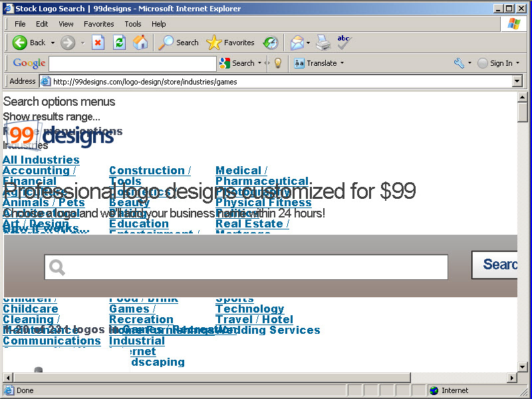532x399 pixels.
Task: Open the Tools menu
Action: coord(132,24)
